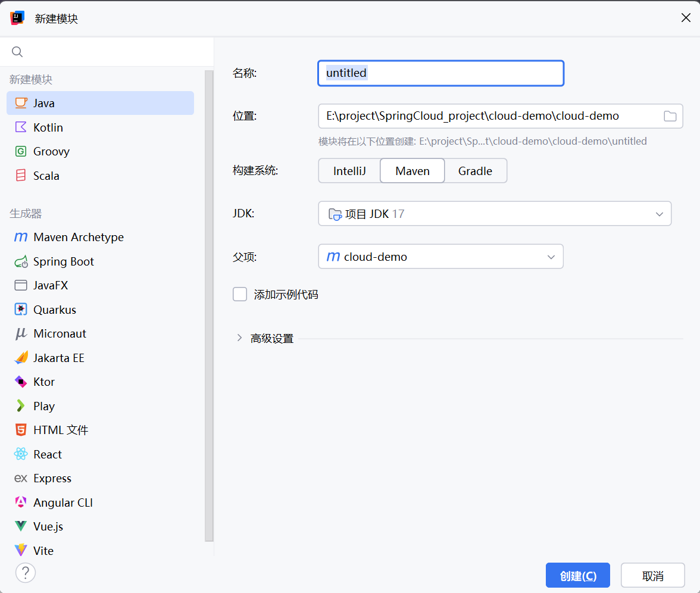
Task: Click the 创建 button
Action: (x=577, y=576)
